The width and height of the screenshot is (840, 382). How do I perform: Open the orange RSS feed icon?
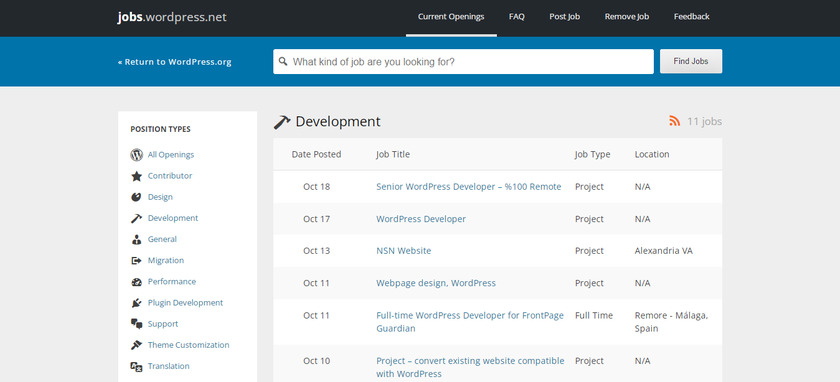(x=674, y=121)
